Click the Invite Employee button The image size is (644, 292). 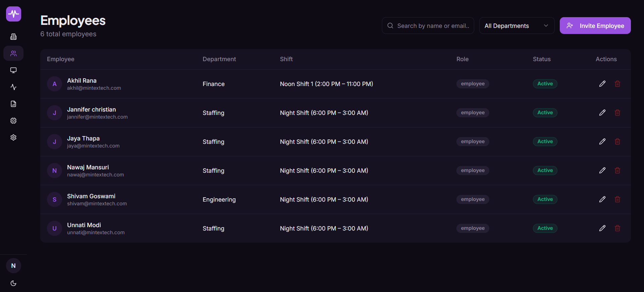tap(595, 26)
